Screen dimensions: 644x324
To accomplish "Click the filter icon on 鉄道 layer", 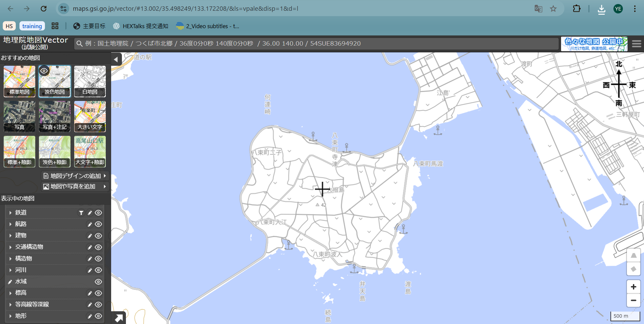I will (81, 213).
